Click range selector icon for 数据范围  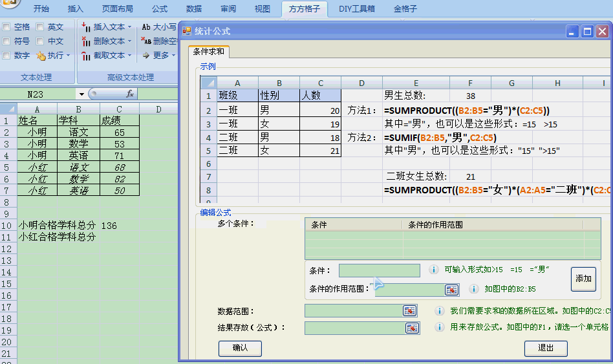(410, 311)
